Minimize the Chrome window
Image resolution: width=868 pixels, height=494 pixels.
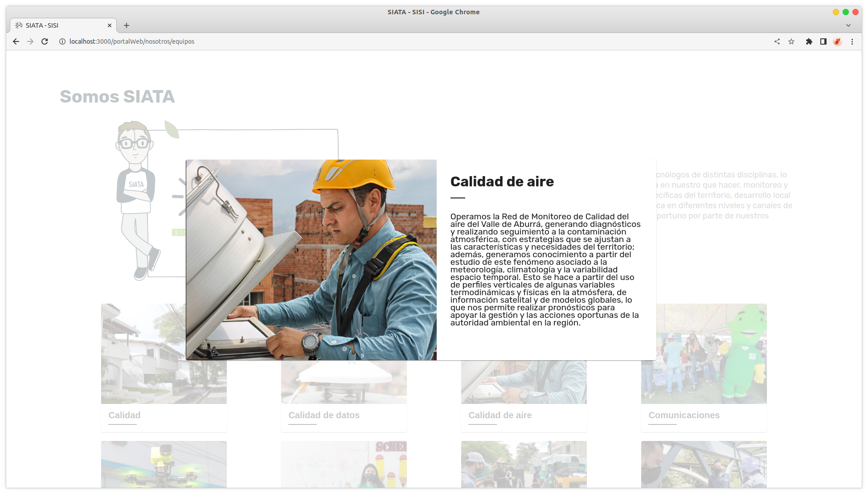(x=836, y=12)
